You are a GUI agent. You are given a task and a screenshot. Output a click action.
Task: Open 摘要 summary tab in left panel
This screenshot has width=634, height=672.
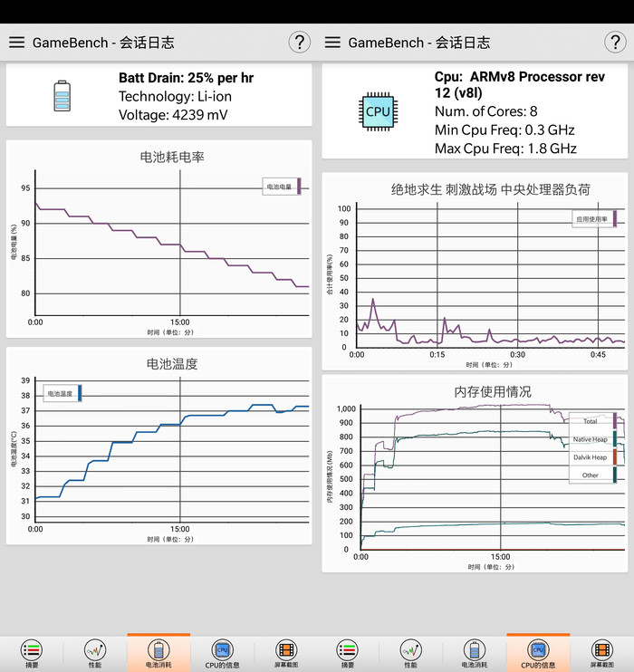point(32,653)
